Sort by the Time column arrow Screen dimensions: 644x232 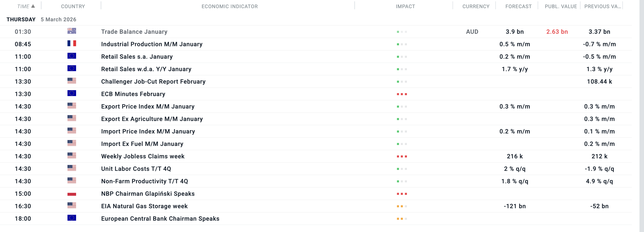click(33, 6)
